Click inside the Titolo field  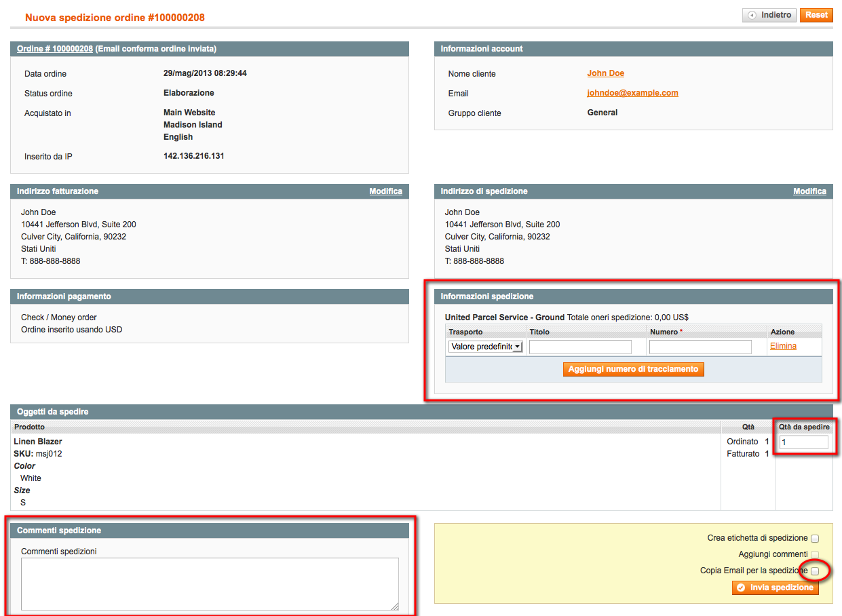579,346
